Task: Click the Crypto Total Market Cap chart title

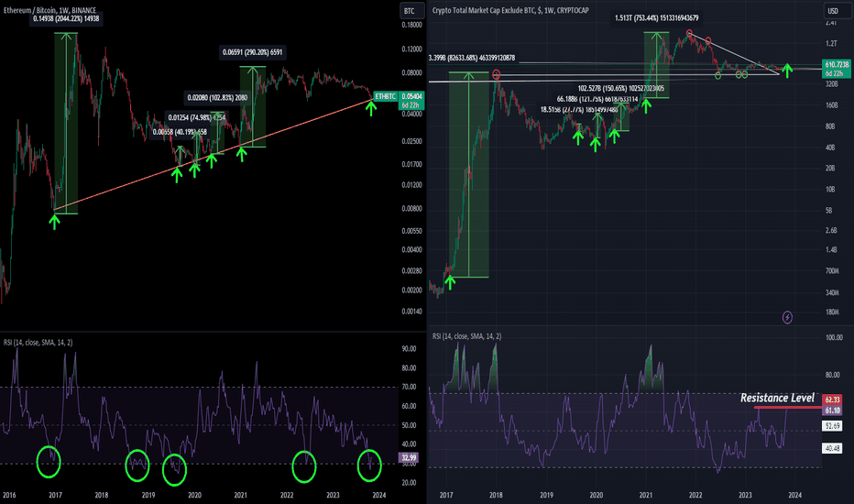Action: [x=510, y=10]
